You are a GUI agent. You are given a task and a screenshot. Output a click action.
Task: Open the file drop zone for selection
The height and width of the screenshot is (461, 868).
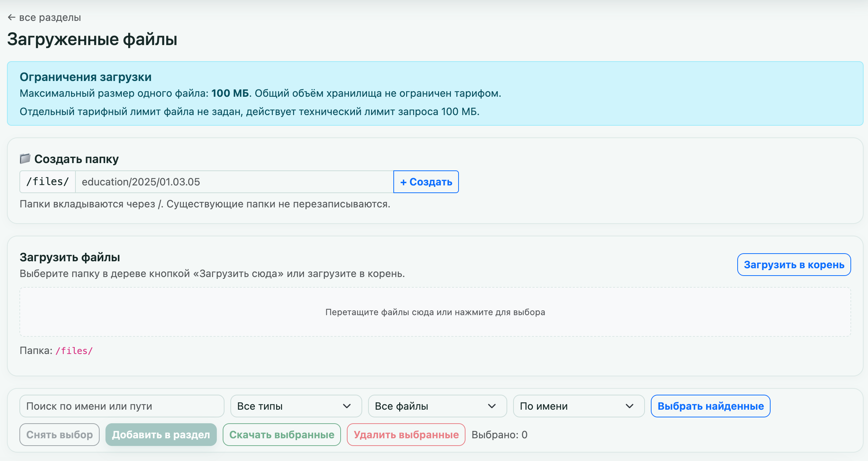[x=435, y=312]
